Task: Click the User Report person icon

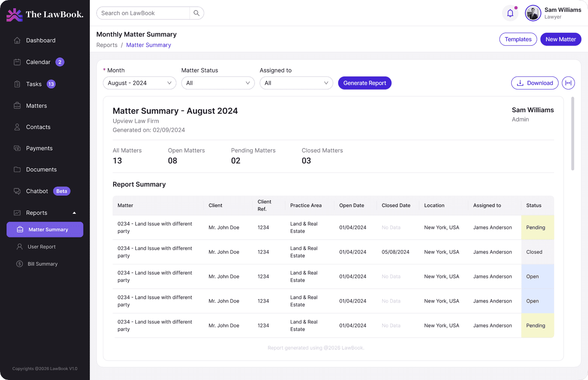Action: pos(20,247)
